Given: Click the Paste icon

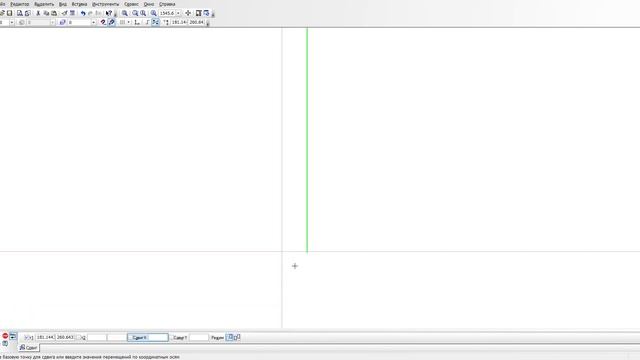Looking at the screenshot, I should pyautogui.click(x=54, y=13).
